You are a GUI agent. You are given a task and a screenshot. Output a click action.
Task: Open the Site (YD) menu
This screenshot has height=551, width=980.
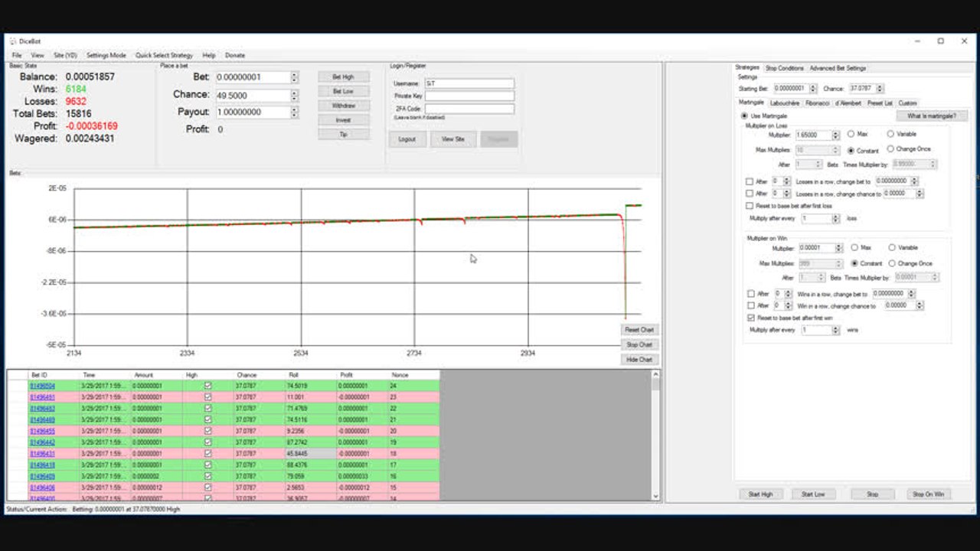[x=66, y=55]
